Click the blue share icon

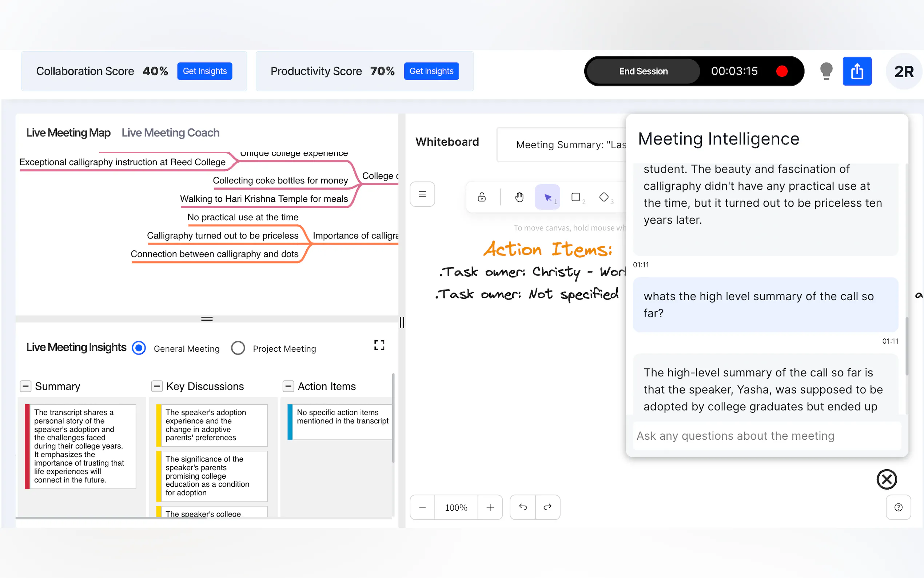click(857, 71)
